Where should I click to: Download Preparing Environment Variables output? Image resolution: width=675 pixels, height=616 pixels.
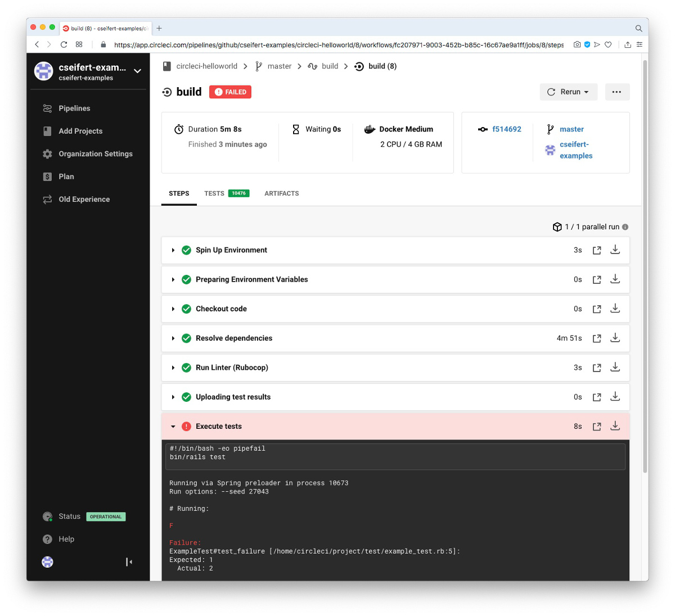pyautogui.click(x=615, y=279)
